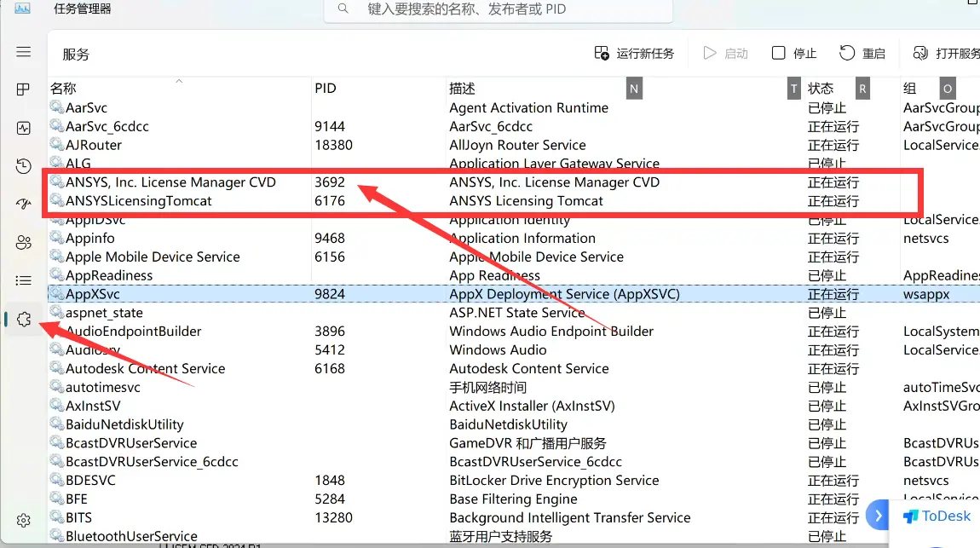
Task: Select the Services page puzzle icon
Action: tap(24, 320)
